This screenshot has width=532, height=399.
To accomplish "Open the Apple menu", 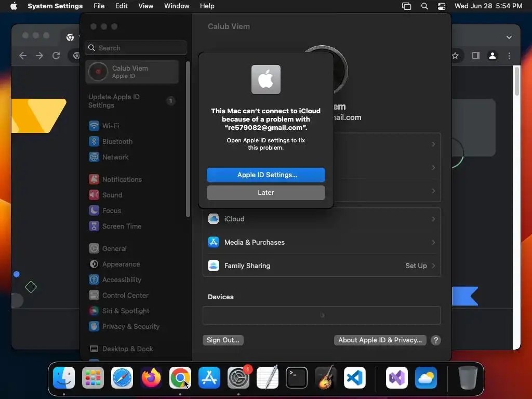I will (x=14, y=6).
